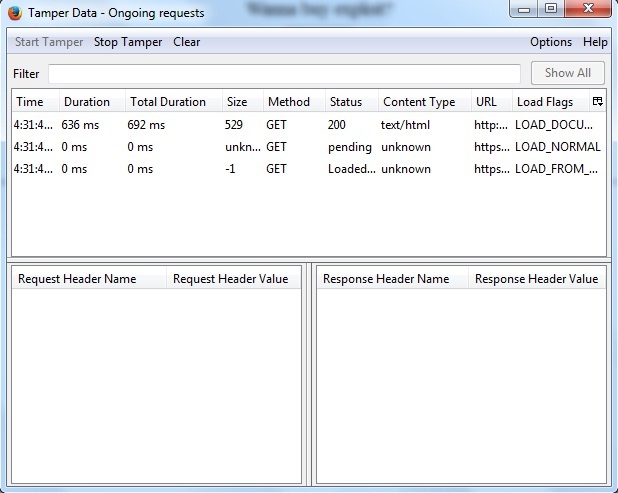Screen dimensions: 618x493
Task: Close the Tamper Data window
Action: click(588, 9)
